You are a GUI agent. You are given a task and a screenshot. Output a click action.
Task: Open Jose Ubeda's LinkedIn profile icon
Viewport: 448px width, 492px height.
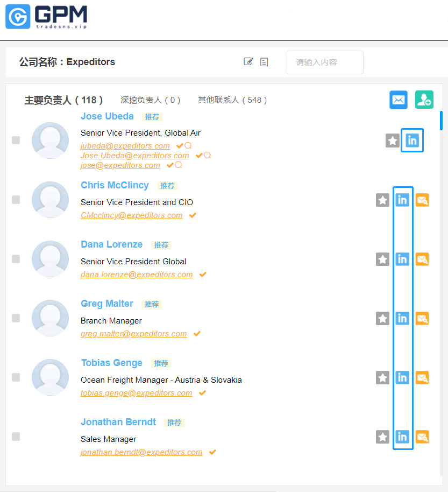413,140
